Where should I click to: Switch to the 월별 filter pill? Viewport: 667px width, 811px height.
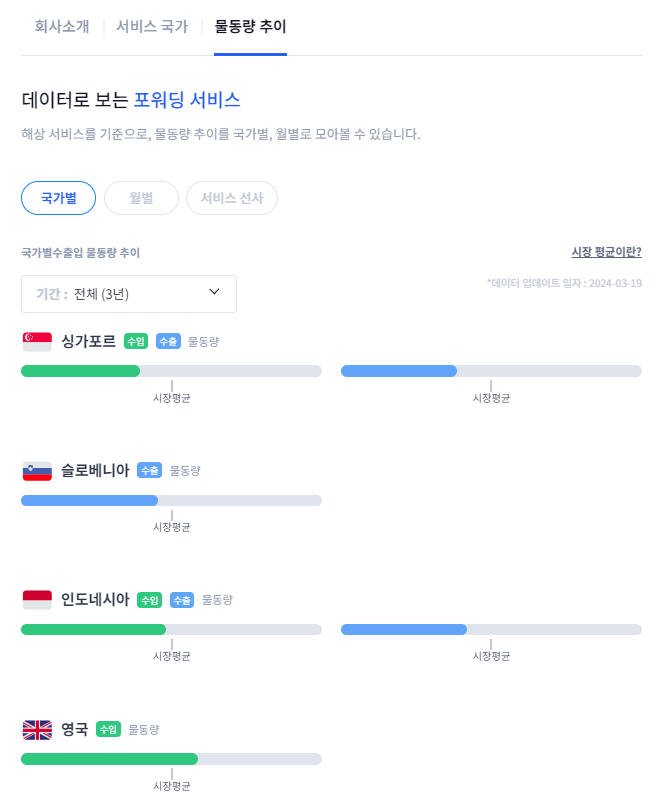pos(141,198)
